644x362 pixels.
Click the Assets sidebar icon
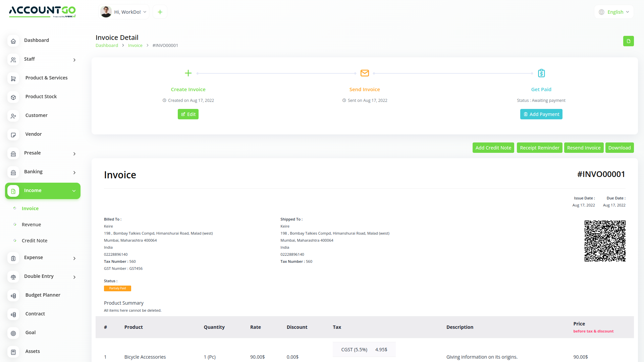pos(13,352)
